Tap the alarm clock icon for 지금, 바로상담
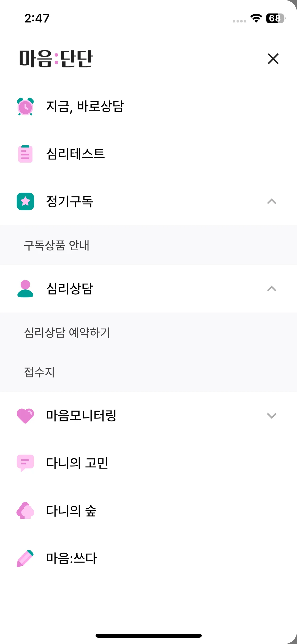 click(x=25, y=107)
